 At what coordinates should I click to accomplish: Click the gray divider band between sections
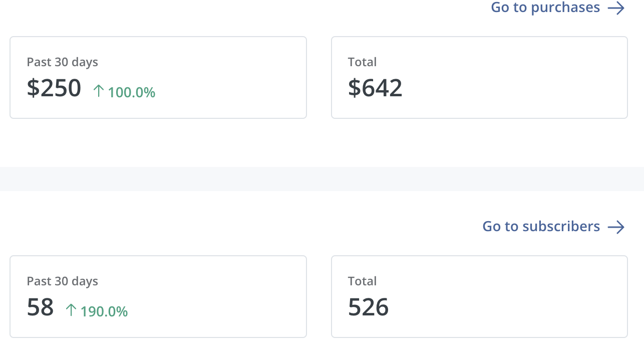point(322,179)
